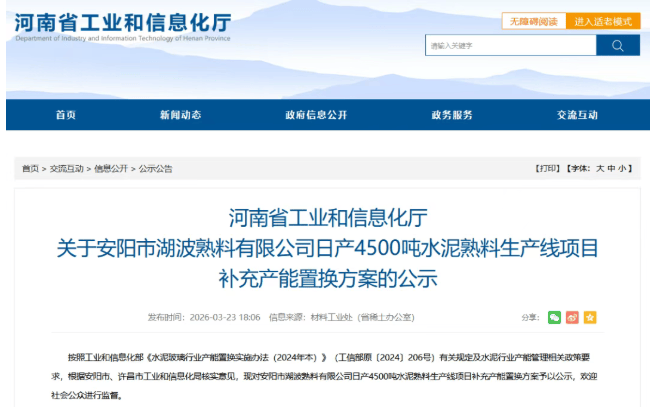Set font size to 大
The image size is (650, 412).
(600, 169)
